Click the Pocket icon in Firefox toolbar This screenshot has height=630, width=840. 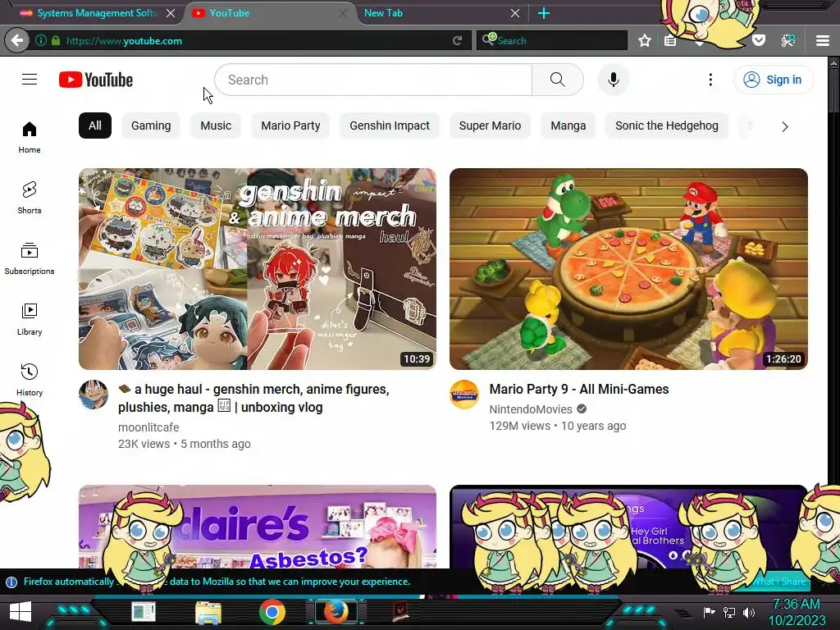pos(759,40)
